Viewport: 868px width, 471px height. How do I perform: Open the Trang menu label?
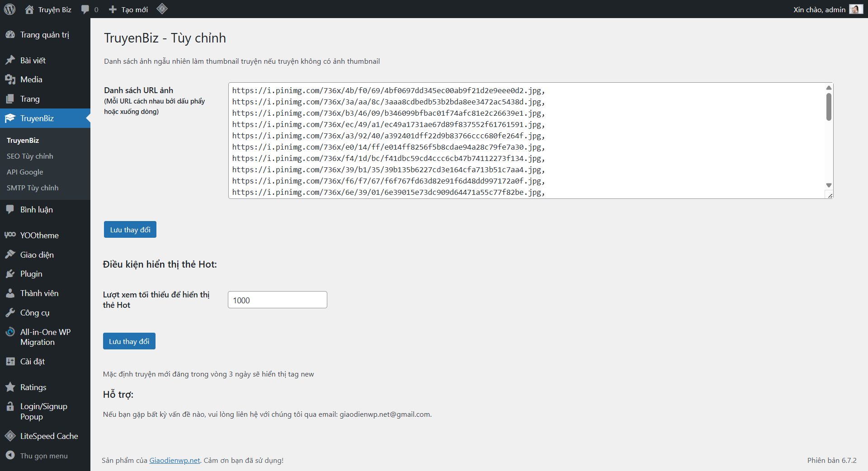(30, 99)
